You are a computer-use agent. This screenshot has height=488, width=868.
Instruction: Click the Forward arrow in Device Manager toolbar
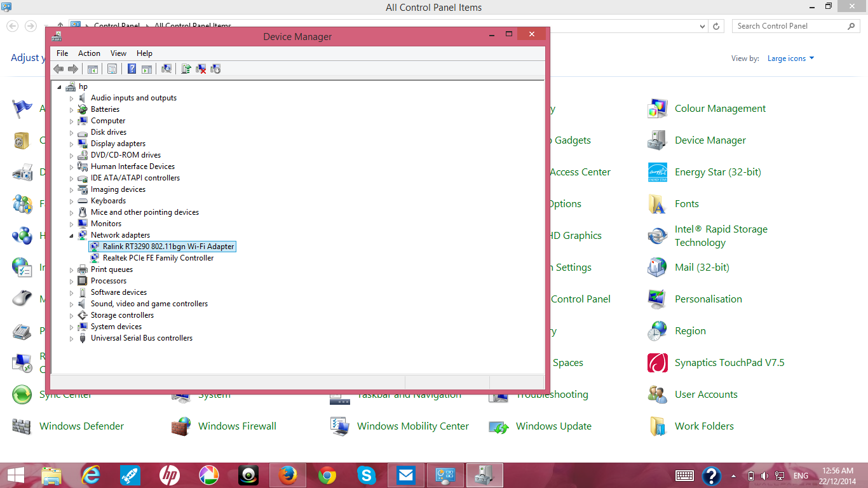tap(73, 69)
